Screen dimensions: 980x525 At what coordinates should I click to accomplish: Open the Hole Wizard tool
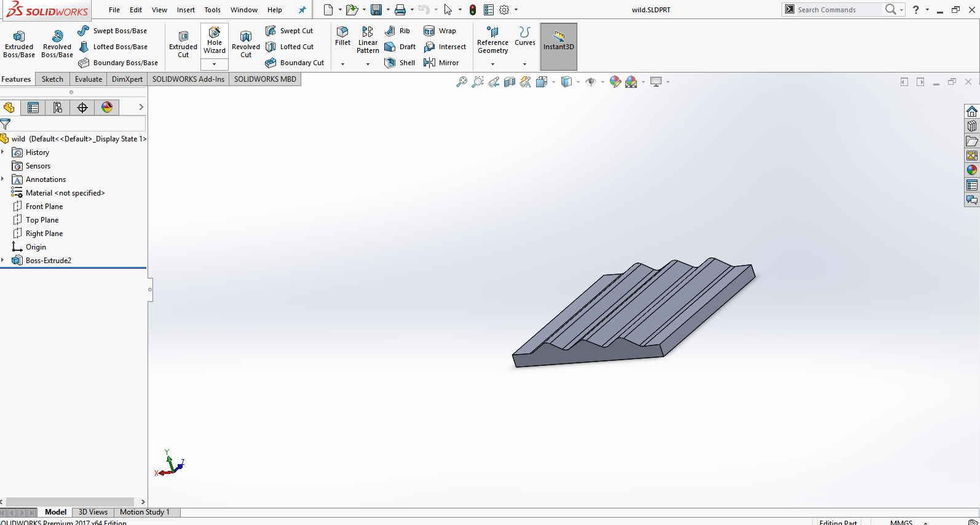[x=215, y=41]
